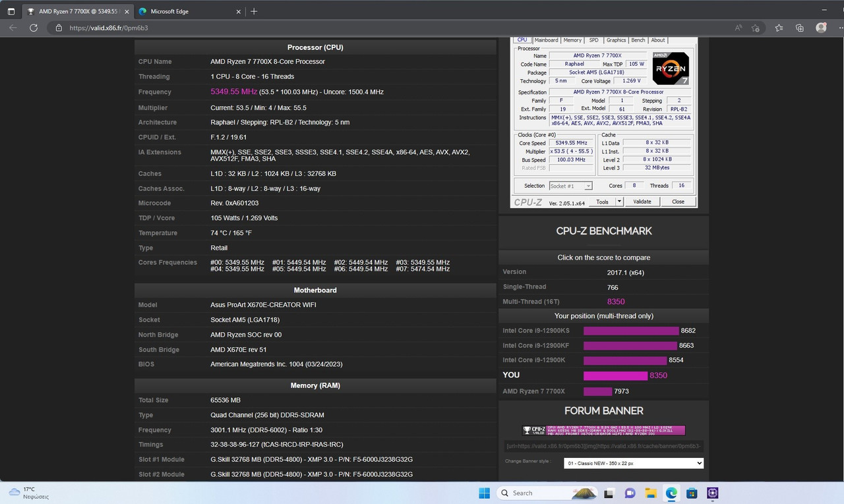Click the Tools button in CPU-Z window

pyautogui.click(x=602, y=202)
